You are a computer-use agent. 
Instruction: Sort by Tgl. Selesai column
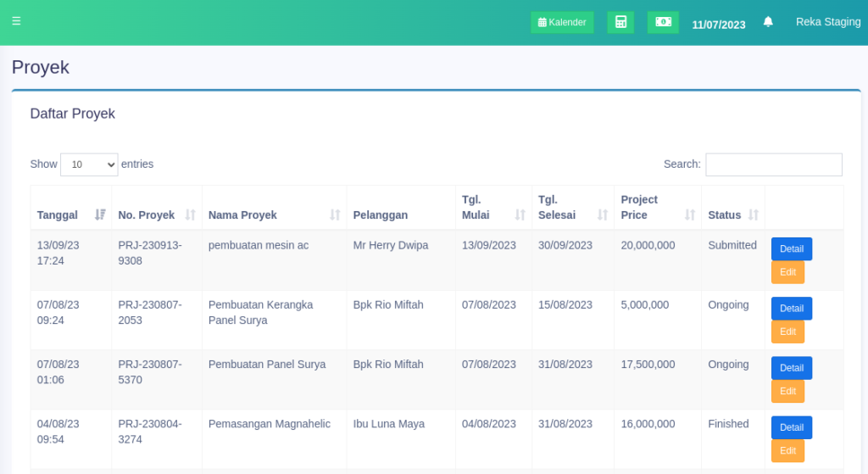(x=572, y=208)
